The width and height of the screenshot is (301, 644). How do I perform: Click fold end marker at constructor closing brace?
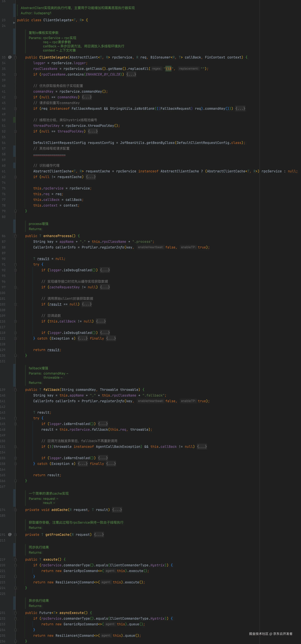pos(16,211)
